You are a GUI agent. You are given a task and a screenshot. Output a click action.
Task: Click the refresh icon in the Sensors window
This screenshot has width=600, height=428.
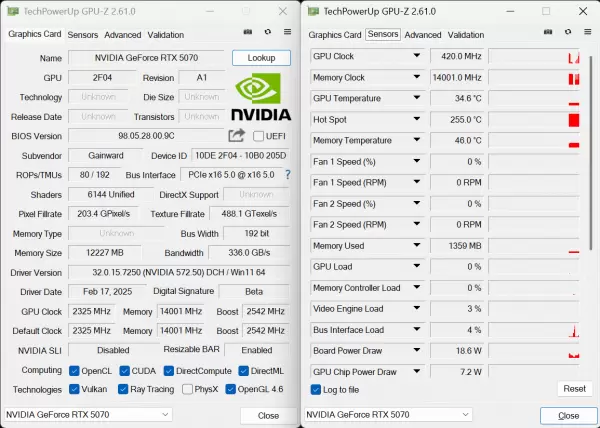[568, 34]
